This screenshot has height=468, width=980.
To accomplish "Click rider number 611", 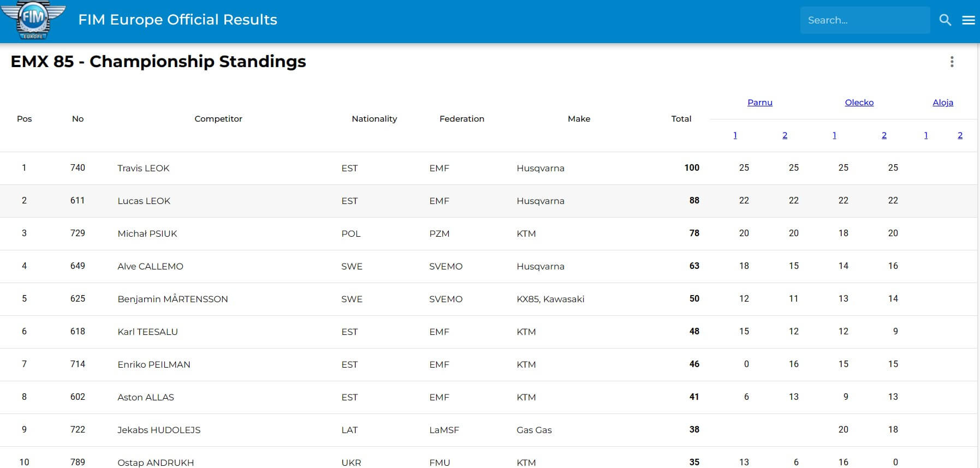I will click(78, 201).
